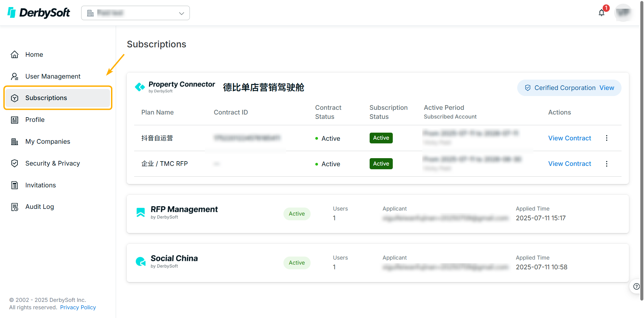Open more actions for TMC RFP row
This screenshot has height=318, width=644.
[x=606, y=164]
